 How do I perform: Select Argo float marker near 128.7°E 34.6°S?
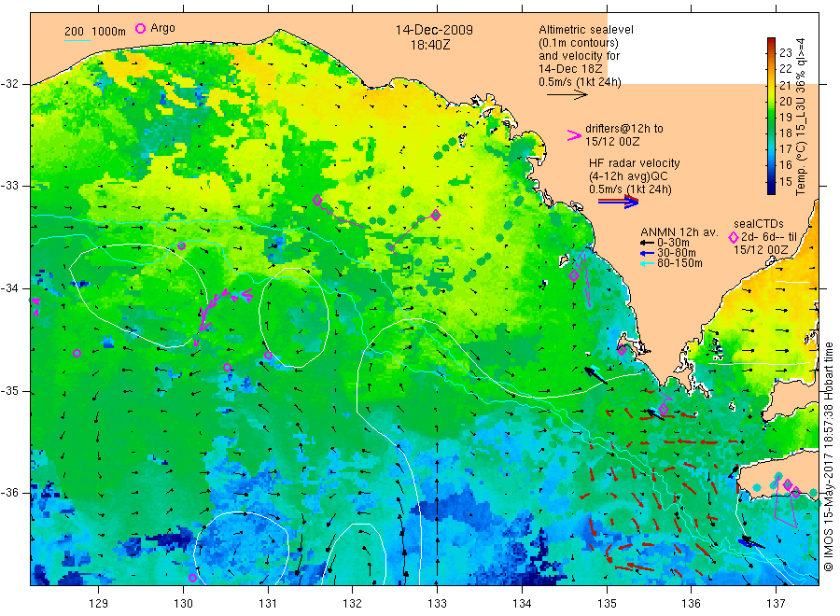click(x=77, y=353)
